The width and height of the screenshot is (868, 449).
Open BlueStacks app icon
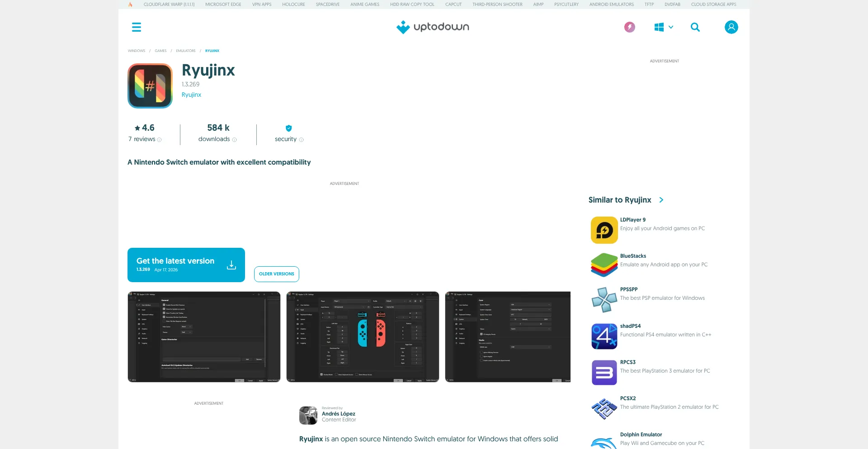click(604, 265)
